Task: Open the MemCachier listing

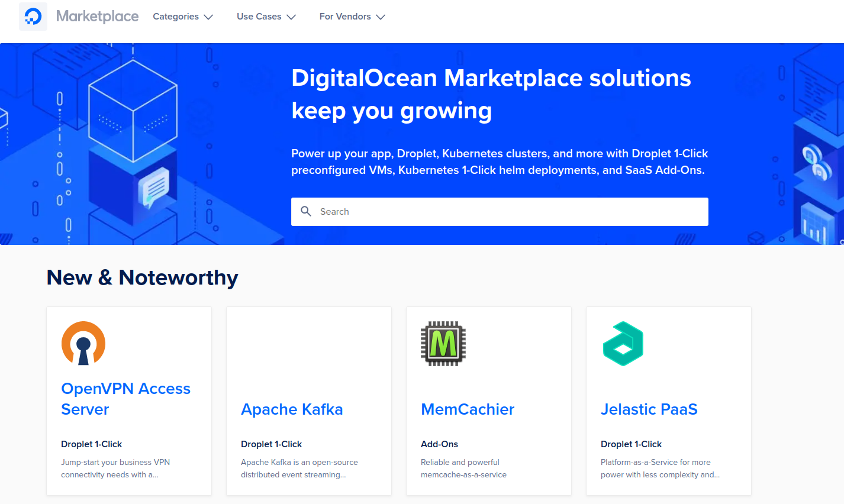Action: [468, 409]
